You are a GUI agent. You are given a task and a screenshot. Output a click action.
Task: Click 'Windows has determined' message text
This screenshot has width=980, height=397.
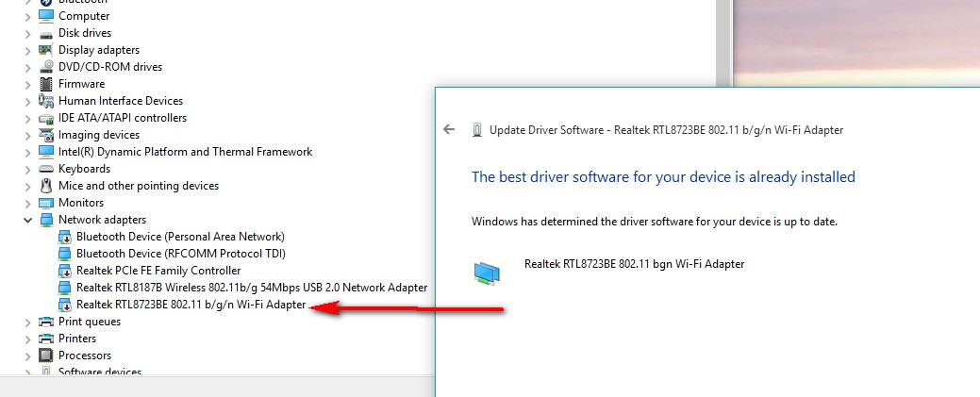point(655,222)
